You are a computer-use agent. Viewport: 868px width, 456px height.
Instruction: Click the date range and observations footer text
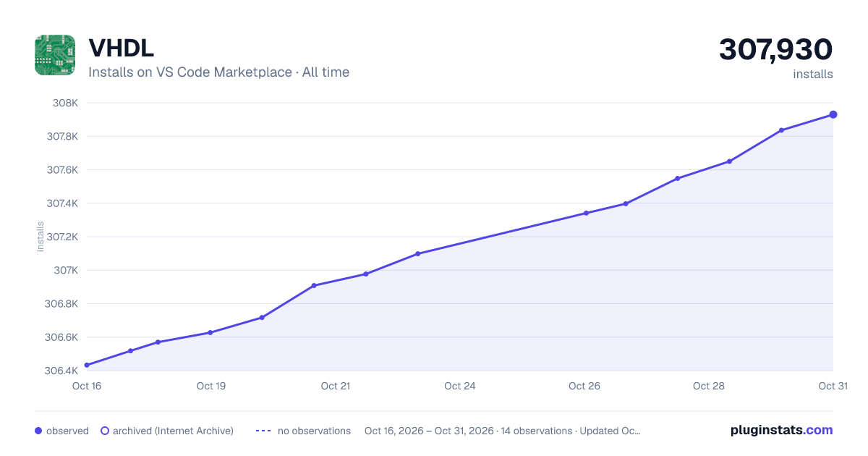click(503, 431)
